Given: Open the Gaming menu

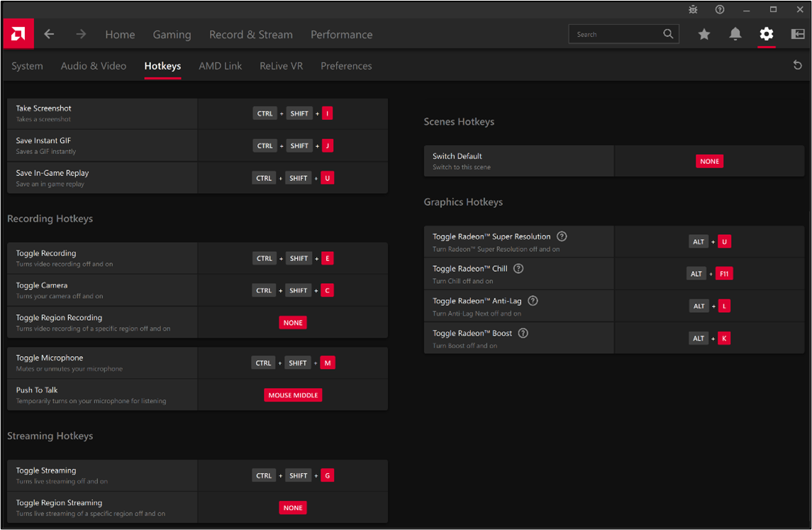Looking at the screenshot, I should (x=172, y=34).
